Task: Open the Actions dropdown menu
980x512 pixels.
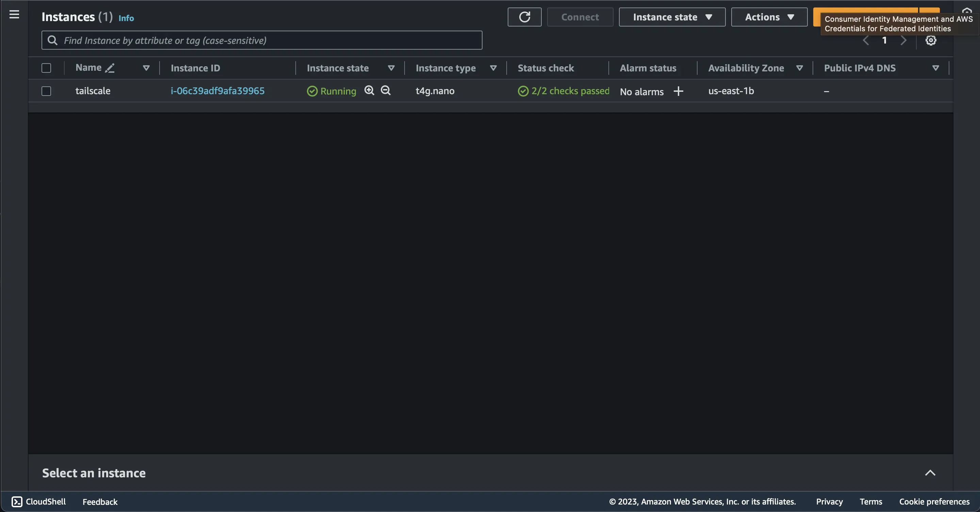Action: 769,17
